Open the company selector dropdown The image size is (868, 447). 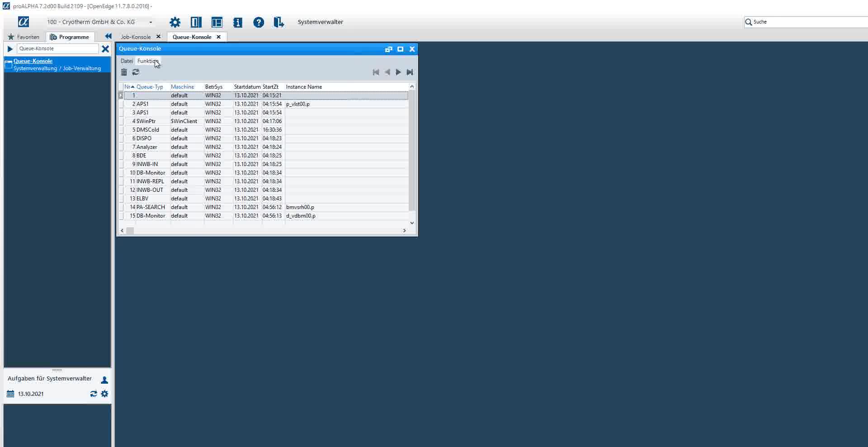151,22
